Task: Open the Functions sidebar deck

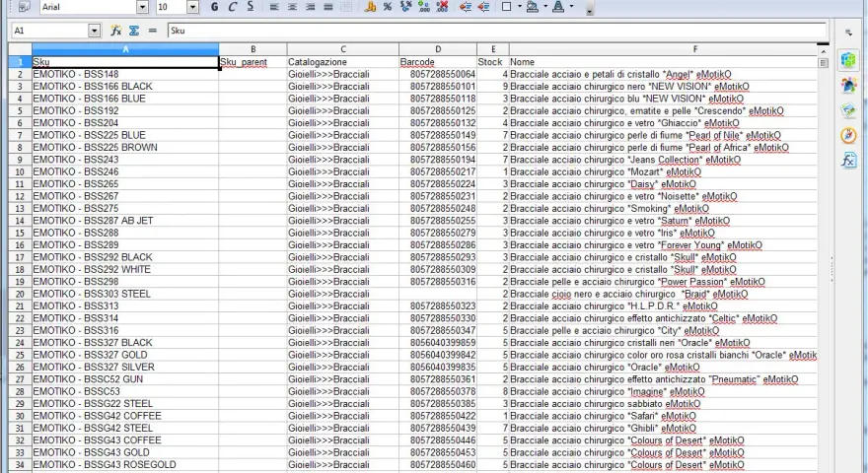Action: click(848, 161)
